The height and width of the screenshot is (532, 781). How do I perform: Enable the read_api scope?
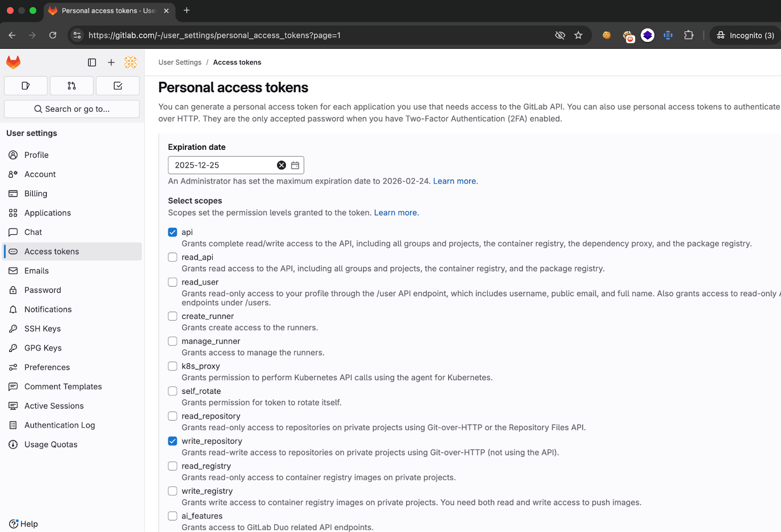172,257
